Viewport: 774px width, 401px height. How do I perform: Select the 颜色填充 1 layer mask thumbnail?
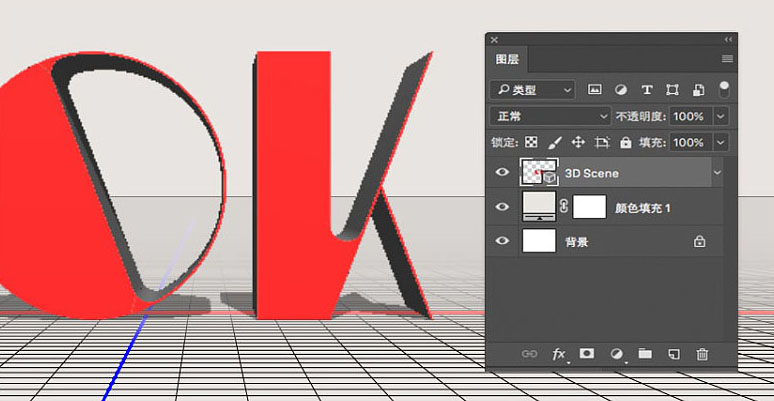pyautogui.click(x=589, y=206)
